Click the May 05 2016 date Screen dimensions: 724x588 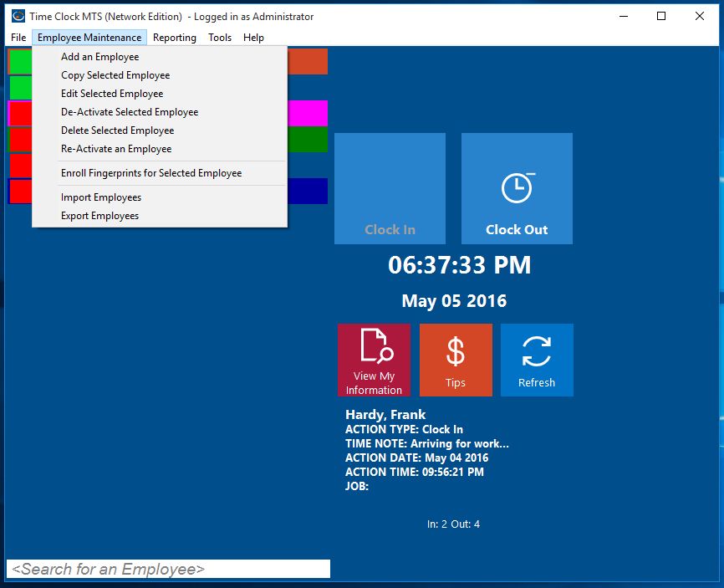454,301
